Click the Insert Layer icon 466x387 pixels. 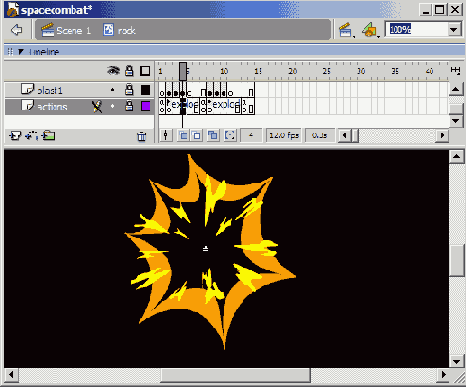15,136
